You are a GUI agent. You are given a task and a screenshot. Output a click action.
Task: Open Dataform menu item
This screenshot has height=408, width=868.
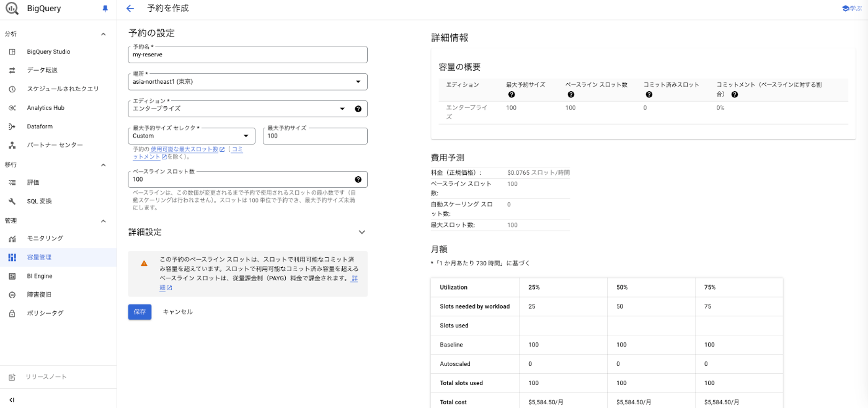point(58,126)
